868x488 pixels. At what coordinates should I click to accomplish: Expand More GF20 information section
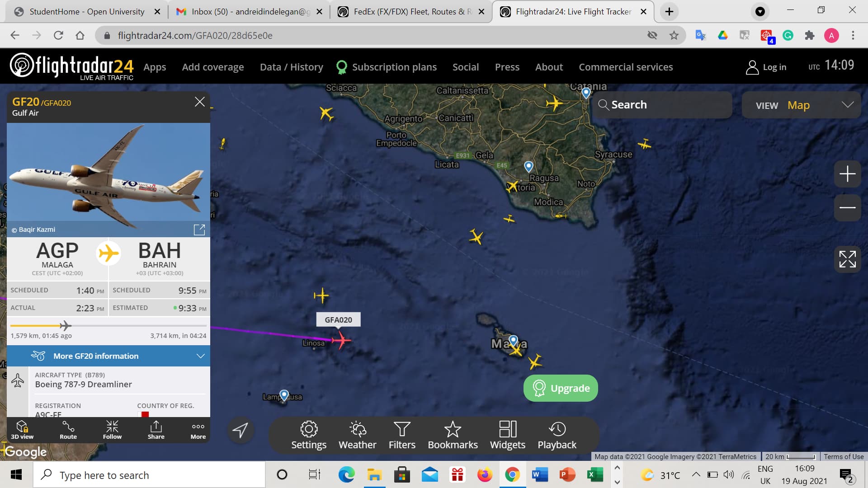[x=108, y=356]
